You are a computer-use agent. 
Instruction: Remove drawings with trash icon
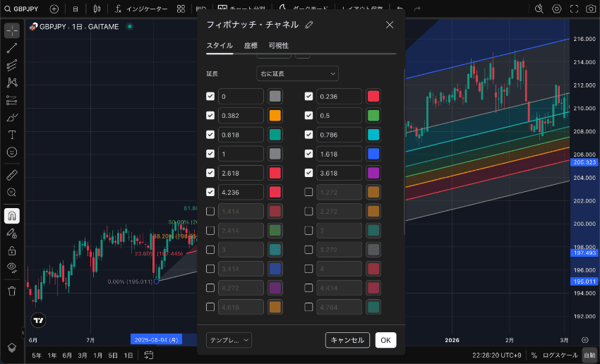coord(12,291)
